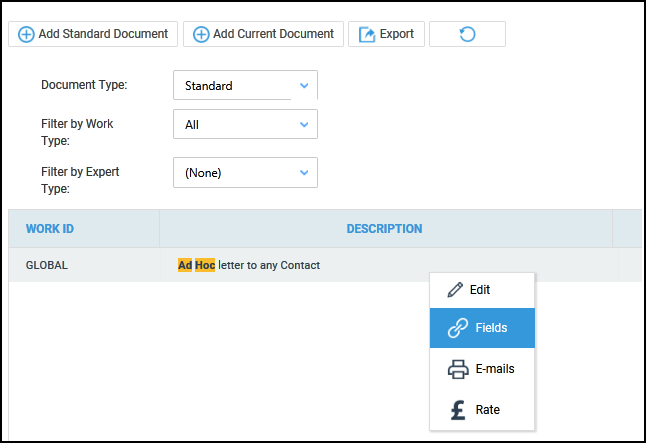The height and width of the screenshot is (443, 646).
Task: Click the printer icon beside E-mails
Action: tap(457, 369)
